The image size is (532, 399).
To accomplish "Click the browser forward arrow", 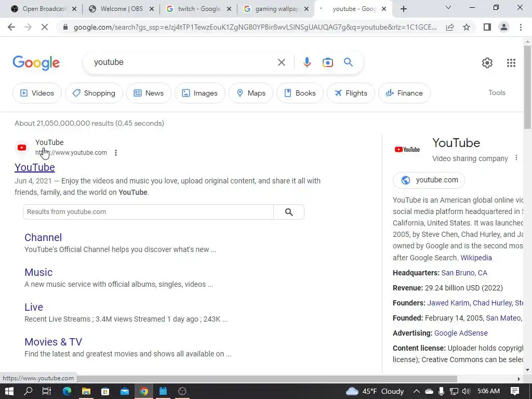I will tap(28, 27).
